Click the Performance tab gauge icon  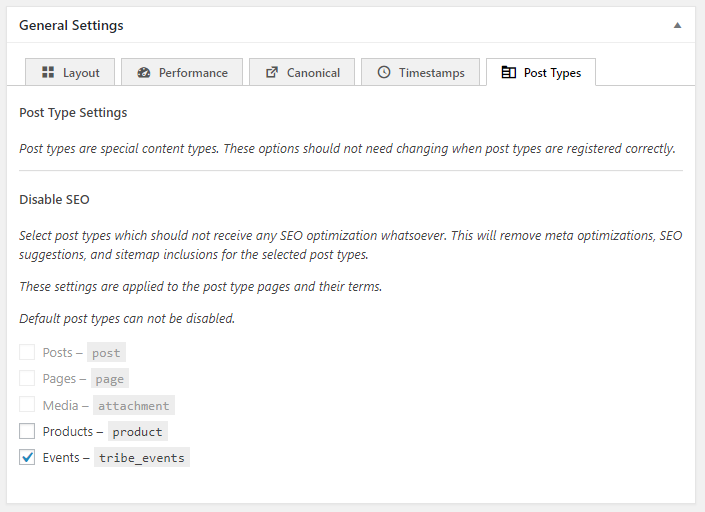click(143, 72)
